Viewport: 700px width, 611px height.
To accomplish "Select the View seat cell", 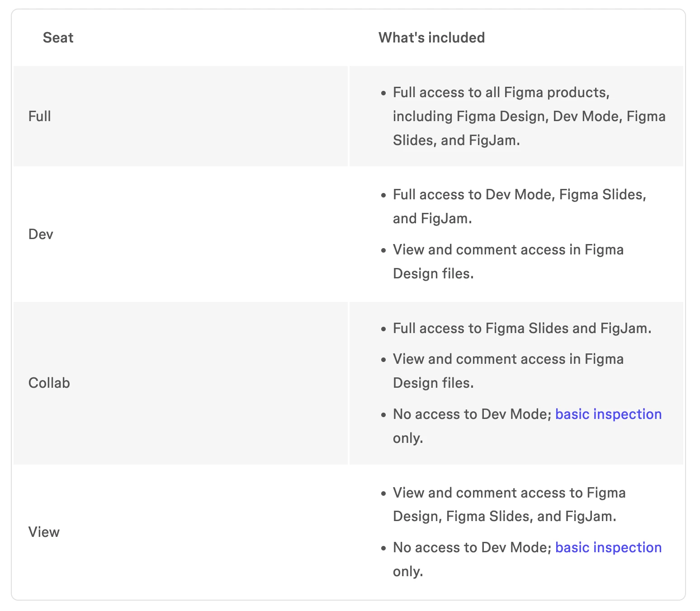I will click(x=44, y=532).
